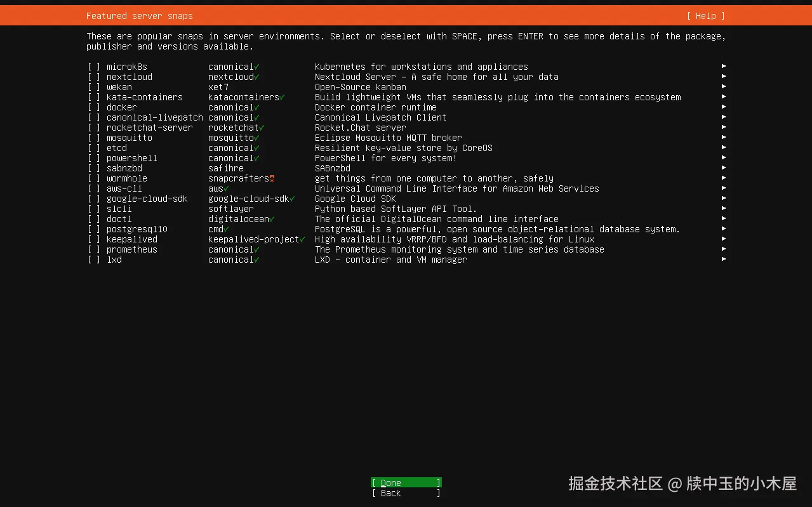Select the postgresql10 snap name
Screen dimensions: 812x507
pos(137,229)
